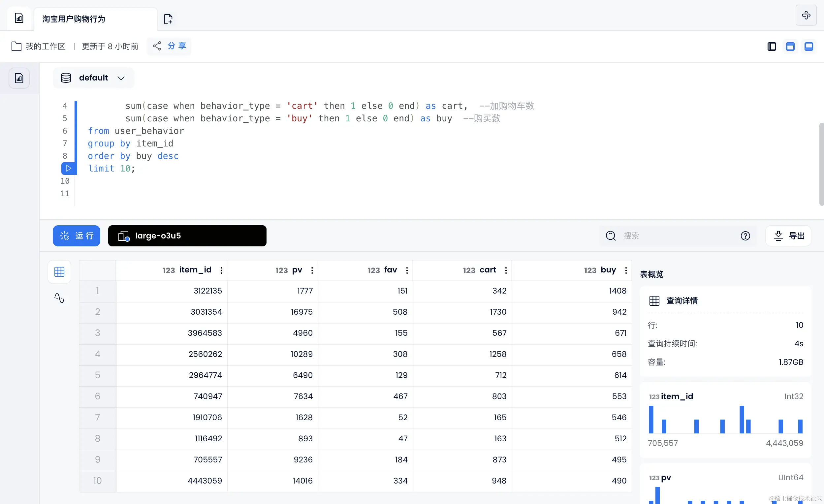Click the 分享 share button
The width and height of the screenshot is (824, 504).
[x=169, y=46]
